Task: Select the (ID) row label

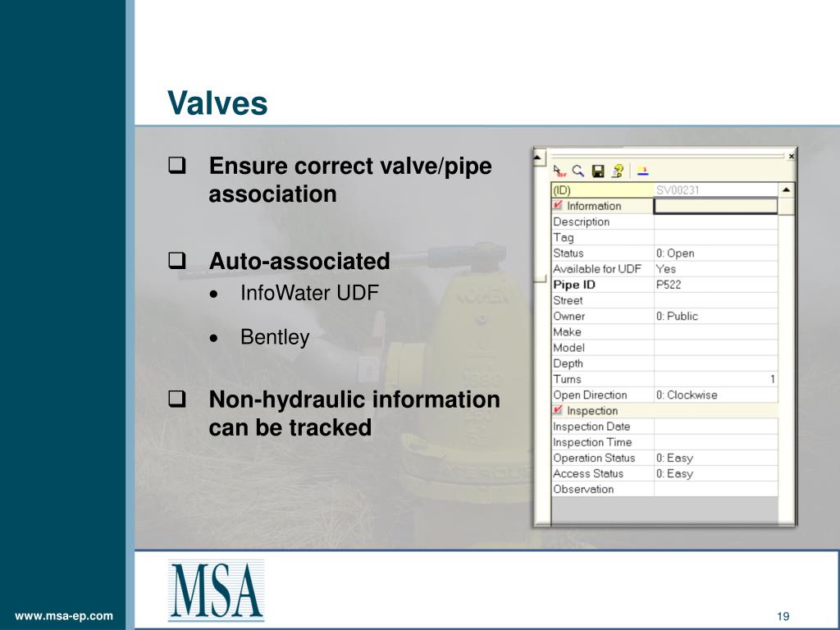Action: pos(603,190)
